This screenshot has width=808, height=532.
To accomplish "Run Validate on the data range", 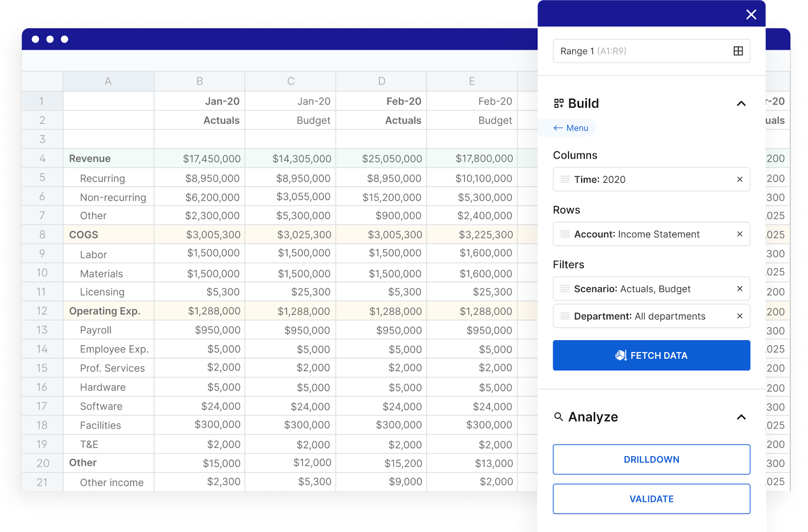I will pos(651,499).
